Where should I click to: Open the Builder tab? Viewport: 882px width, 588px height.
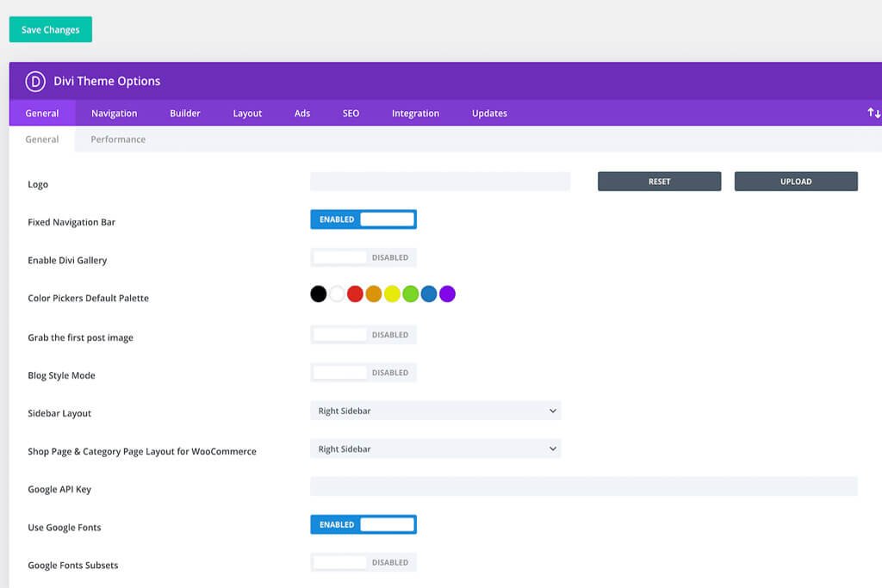pyautogui.click(x=185, y=113)
